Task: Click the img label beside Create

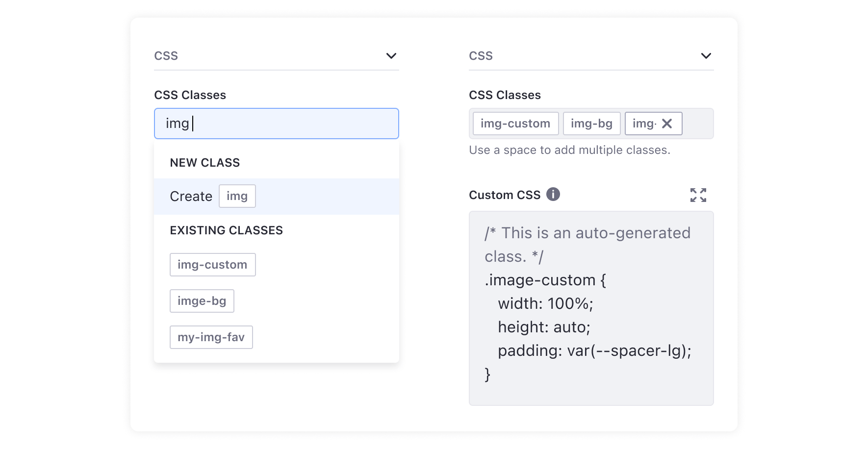Action: (x=237, y=196)
